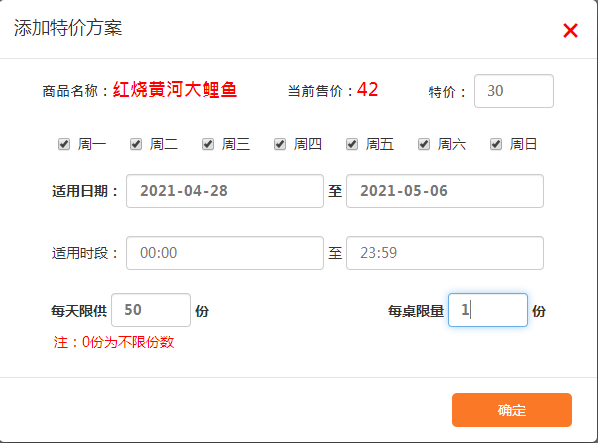Toggle the 周四 checkbox

coord(280,144)
